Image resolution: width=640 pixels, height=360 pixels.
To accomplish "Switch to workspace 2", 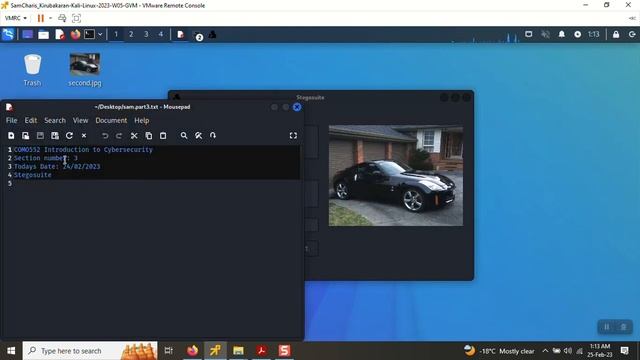I will 131,35.
